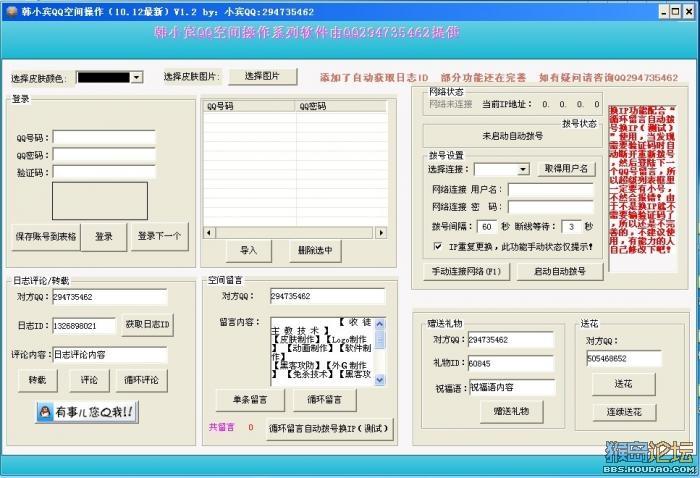The height and width of the screenshot is (478, 700).
Task: Toggle the IP重复更换 checkbox
Action: coord(438,246)
